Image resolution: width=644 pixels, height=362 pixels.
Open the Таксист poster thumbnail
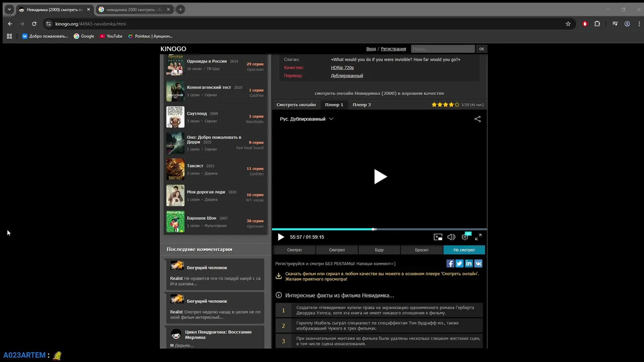175,169
